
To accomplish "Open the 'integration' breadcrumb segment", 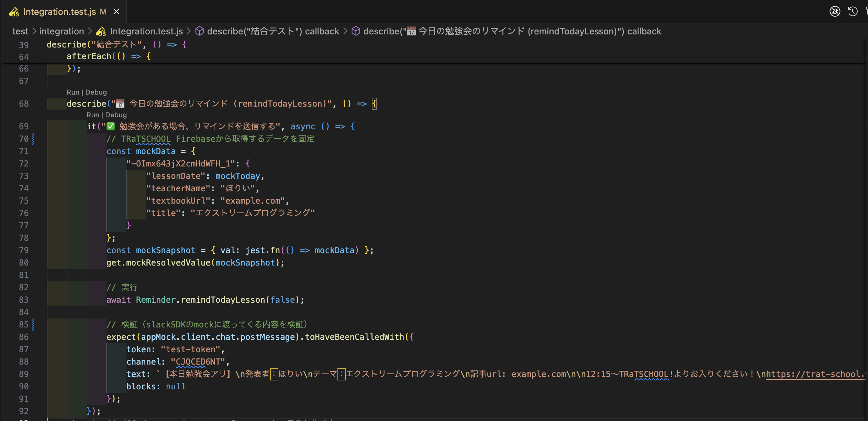I will (62, 31).
